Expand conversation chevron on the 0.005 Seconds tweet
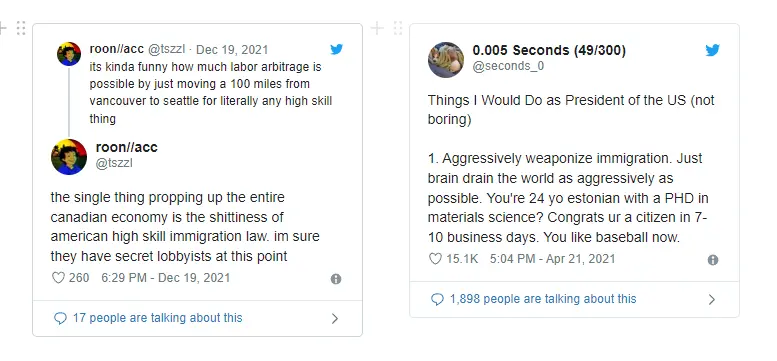The image size is (777, 361). pos(712,300)
